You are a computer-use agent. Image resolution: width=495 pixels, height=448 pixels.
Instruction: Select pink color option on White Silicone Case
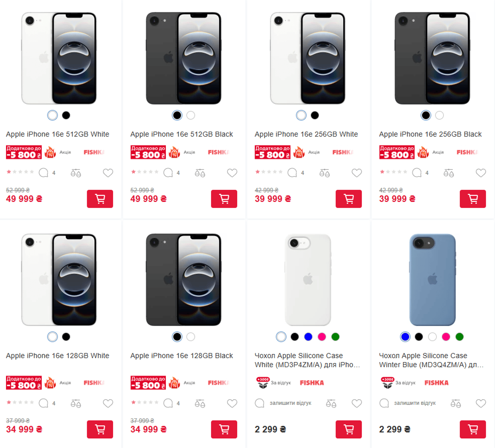[322, 337]
